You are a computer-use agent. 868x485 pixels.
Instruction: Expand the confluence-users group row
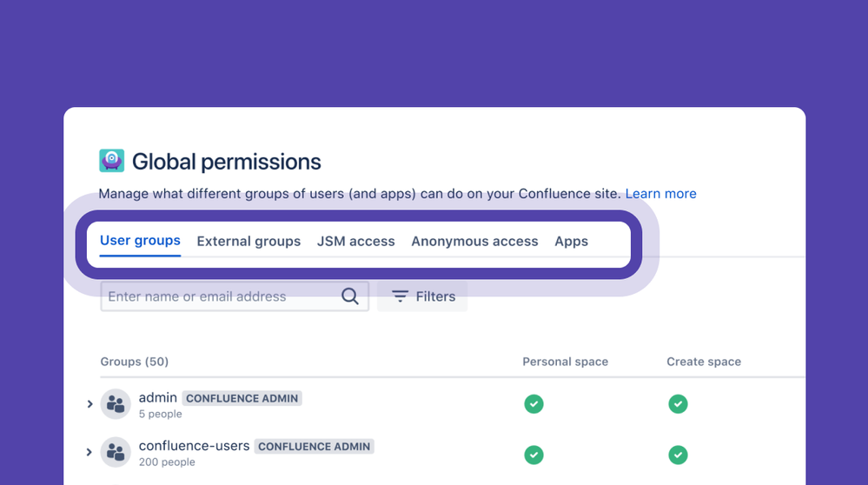89,452
